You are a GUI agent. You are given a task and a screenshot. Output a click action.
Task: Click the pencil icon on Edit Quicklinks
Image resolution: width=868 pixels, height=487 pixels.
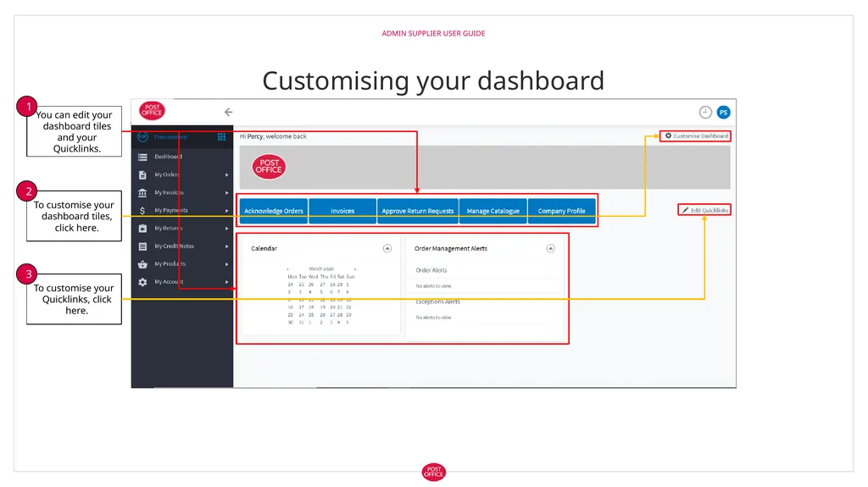[x=685, y=210]
